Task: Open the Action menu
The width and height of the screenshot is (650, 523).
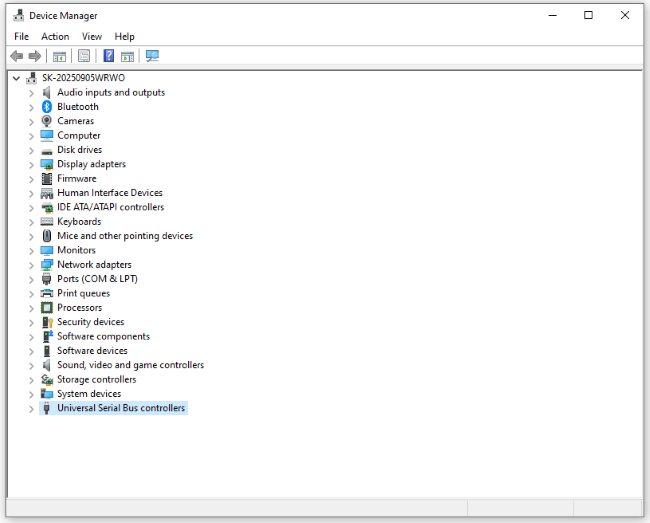Action: (x=55, y=36)
